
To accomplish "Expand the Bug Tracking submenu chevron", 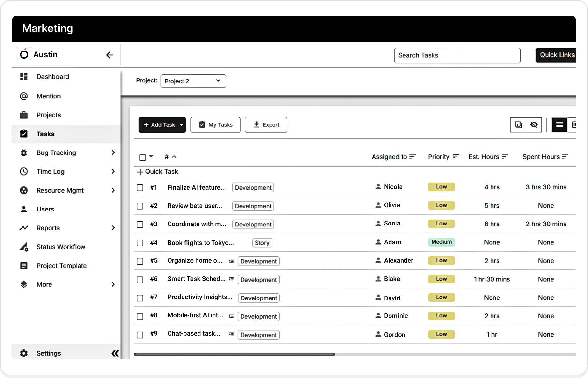I will click(113, 153).
